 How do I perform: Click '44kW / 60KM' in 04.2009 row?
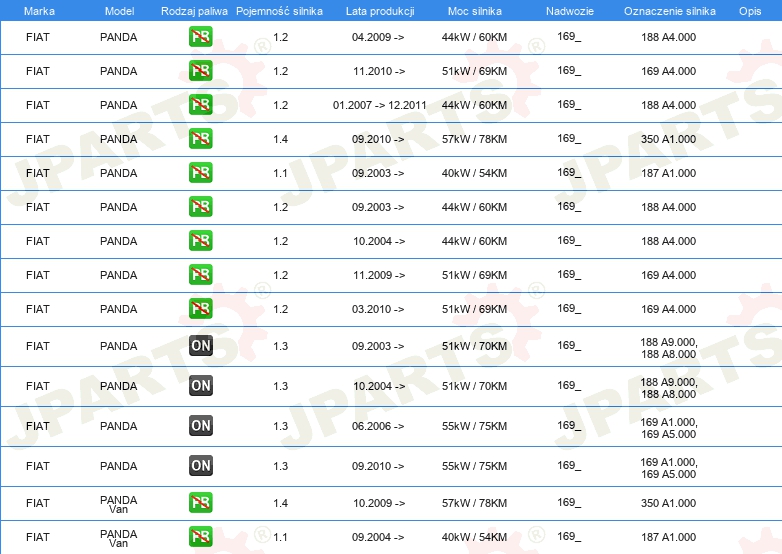pos(474,37)
